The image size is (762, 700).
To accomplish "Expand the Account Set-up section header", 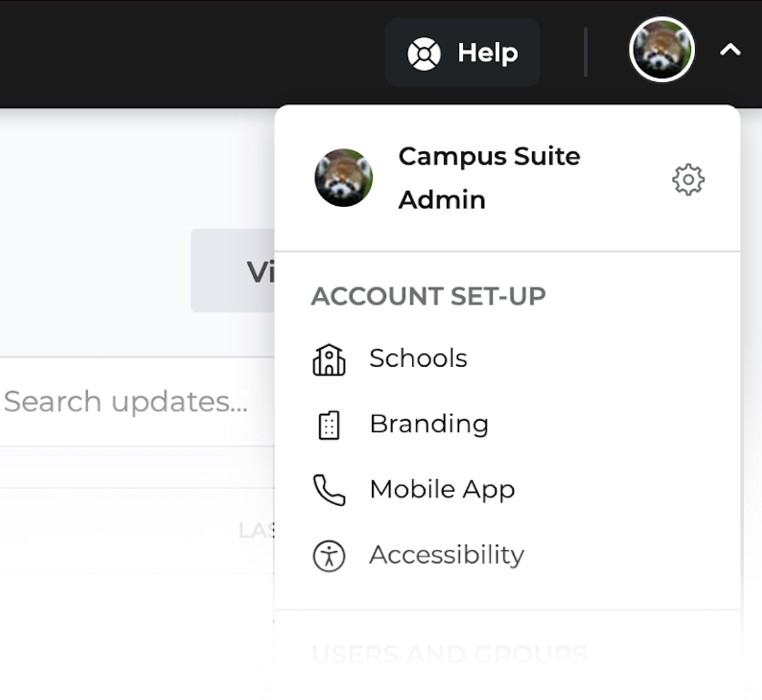I will [428, 296].
